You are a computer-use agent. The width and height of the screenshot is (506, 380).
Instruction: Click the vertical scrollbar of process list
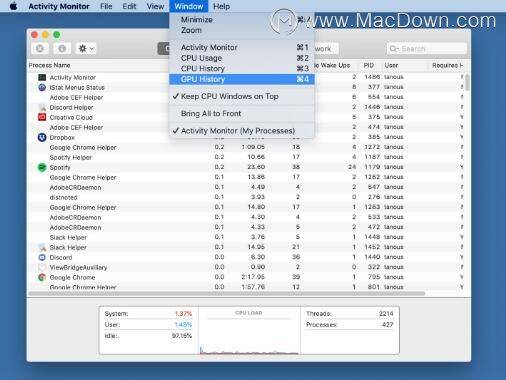tap(467, 82)
